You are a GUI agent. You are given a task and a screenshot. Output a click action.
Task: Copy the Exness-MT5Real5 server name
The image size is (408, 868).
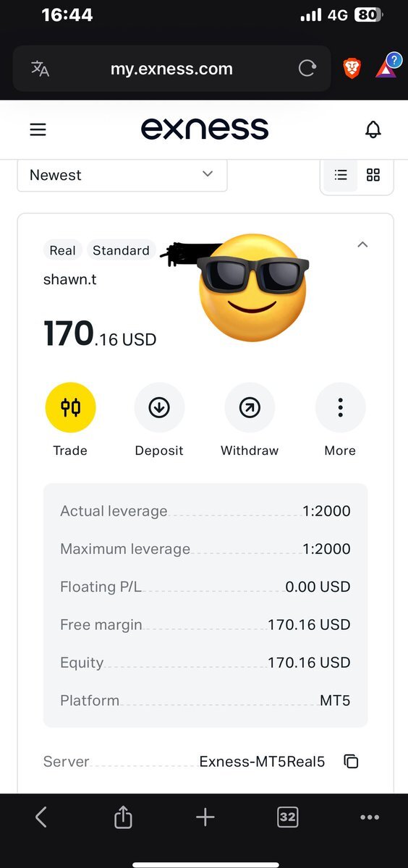click(352, 761)
